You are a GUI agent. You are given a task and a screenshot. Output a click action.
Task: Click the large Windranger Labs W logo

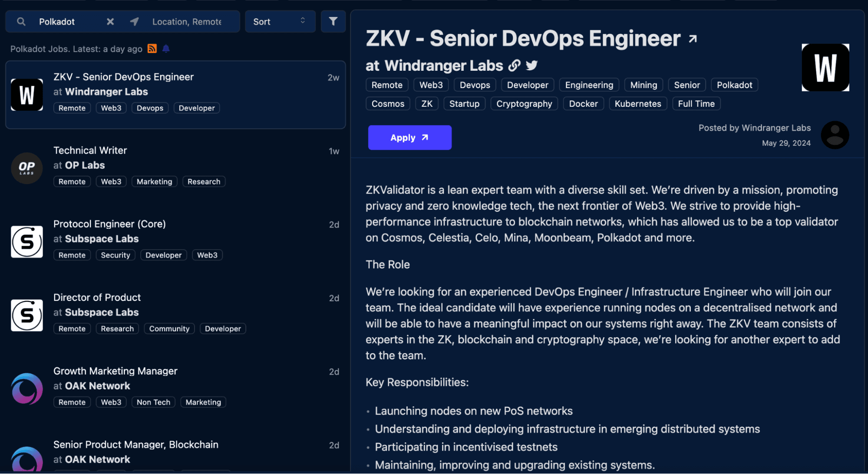(825, 68)
